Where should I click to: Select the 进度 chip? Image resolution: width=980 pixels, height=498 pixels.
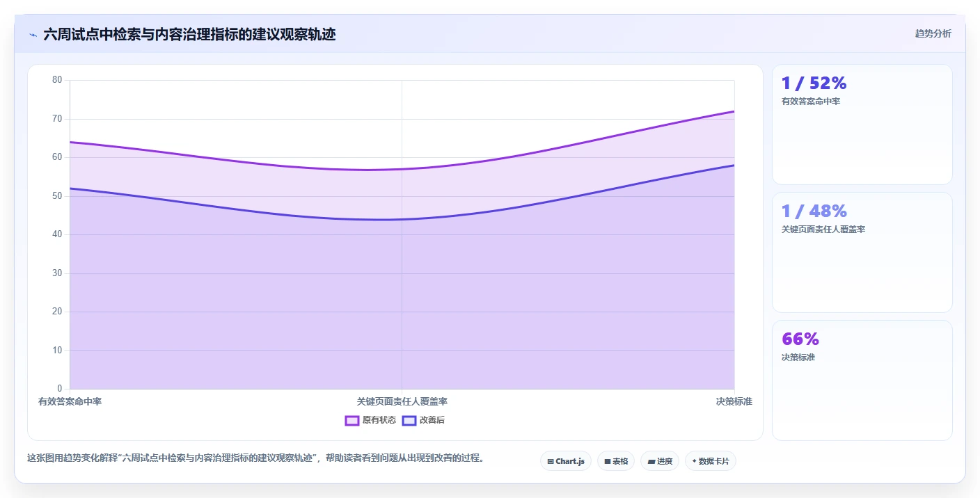[x=660, y=461]
